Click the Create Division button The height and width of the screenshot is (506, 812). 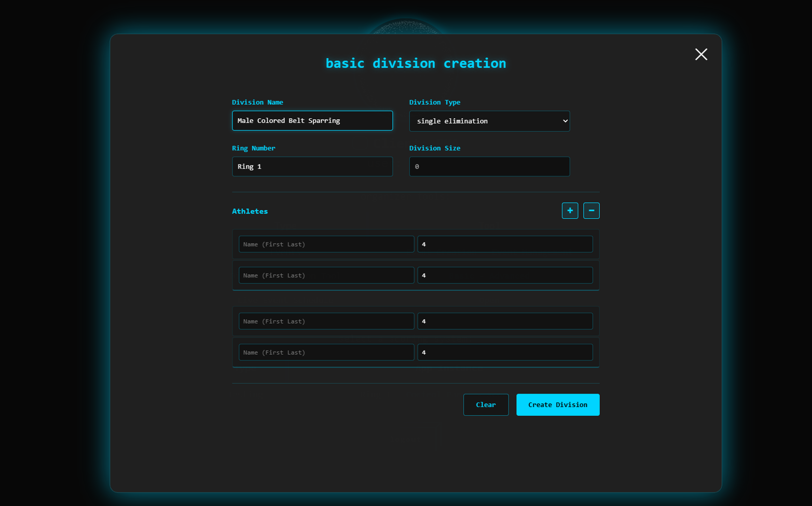[x=558, y=405]
